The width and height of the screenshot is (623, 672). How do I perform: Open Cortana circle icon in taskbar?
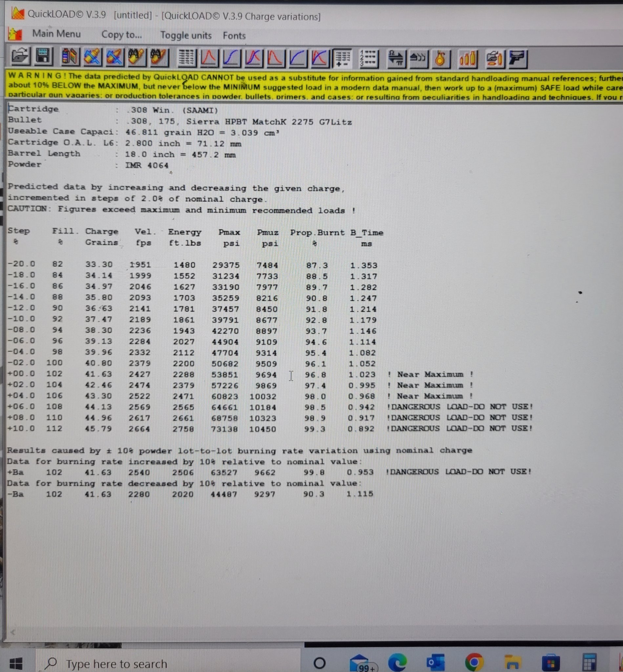tap(320, 663)
